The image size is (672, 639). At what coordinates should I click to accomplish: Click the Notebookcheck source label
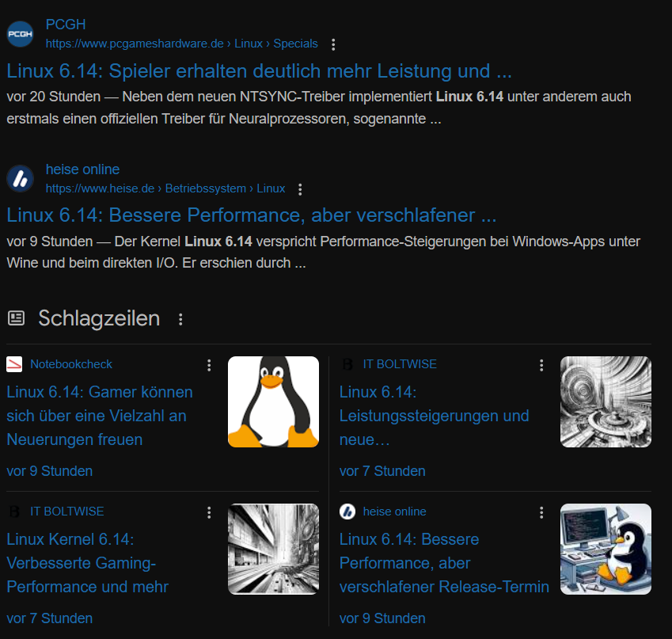tap(71, 364)
